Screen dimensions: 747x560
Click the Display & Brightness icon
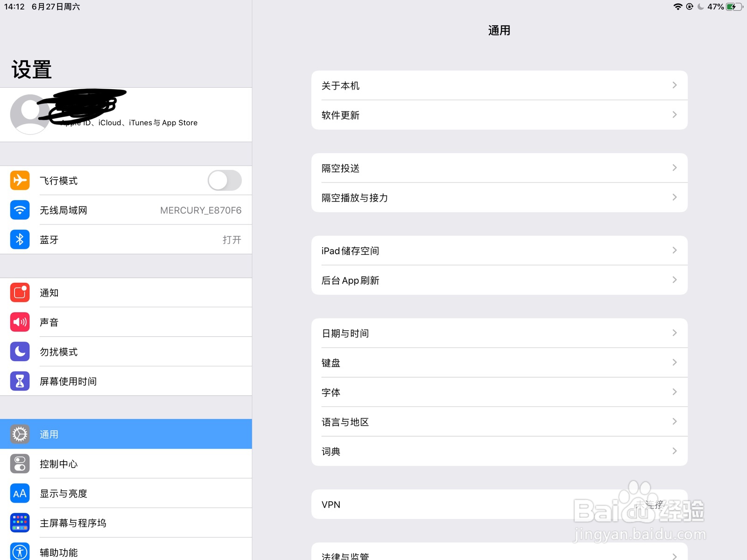click(x=20, y=493)
